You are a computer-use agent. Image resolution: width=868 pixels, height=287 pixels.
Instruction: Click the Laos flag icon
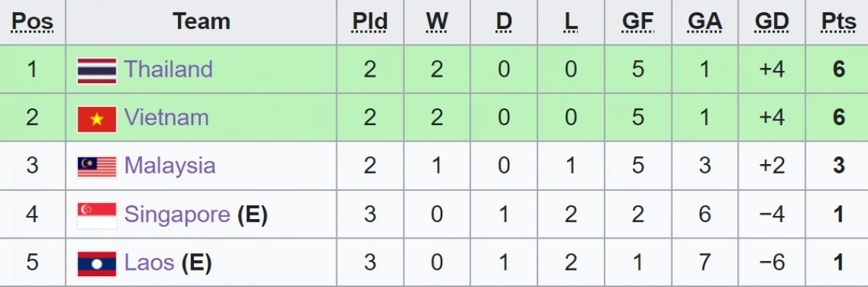coord(97,264)
